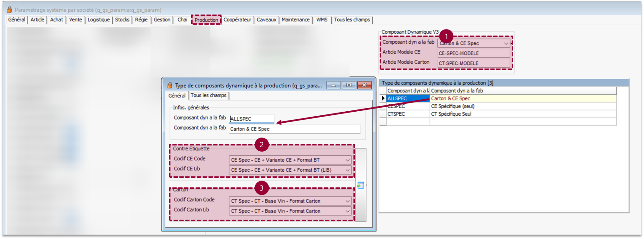Select the CE Spécifique (seul) row
Screen dimensions: 644x239
453,106
